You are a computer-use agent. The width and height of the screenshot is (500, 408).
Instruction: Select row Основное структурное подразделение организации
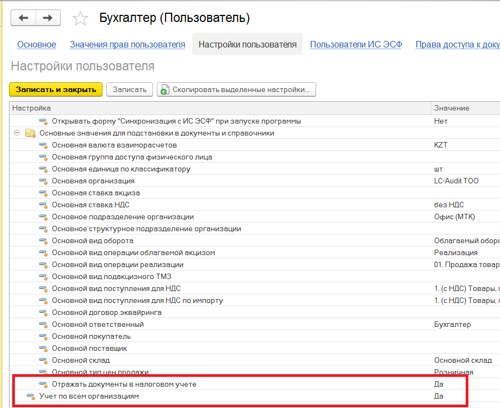(x=255, y=229)
